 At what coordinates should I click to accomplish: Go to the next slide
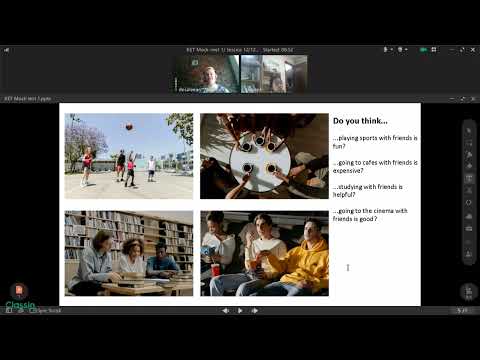pos(255,311)
